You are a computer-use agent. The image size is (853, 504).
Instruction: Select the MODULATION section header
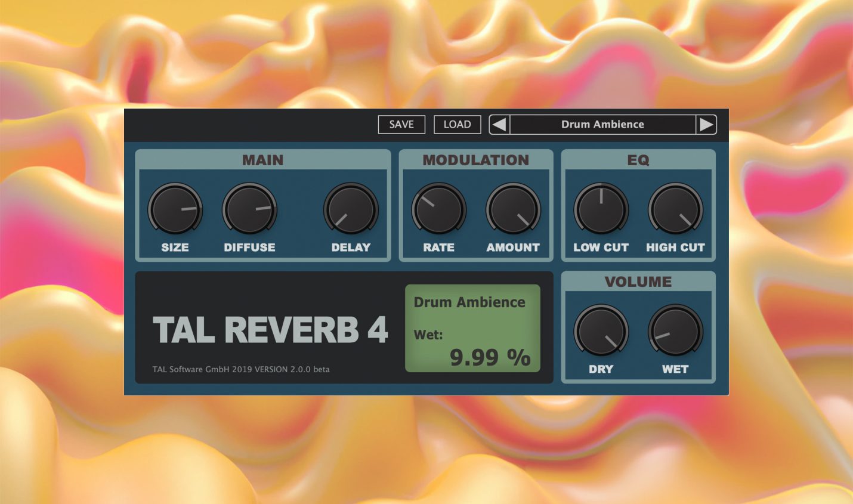[475, 160]
